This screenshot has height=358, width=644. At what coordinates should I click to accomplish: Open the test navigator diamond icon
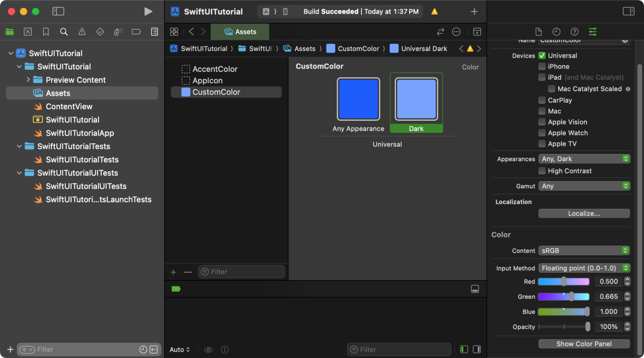click(100, 32)
